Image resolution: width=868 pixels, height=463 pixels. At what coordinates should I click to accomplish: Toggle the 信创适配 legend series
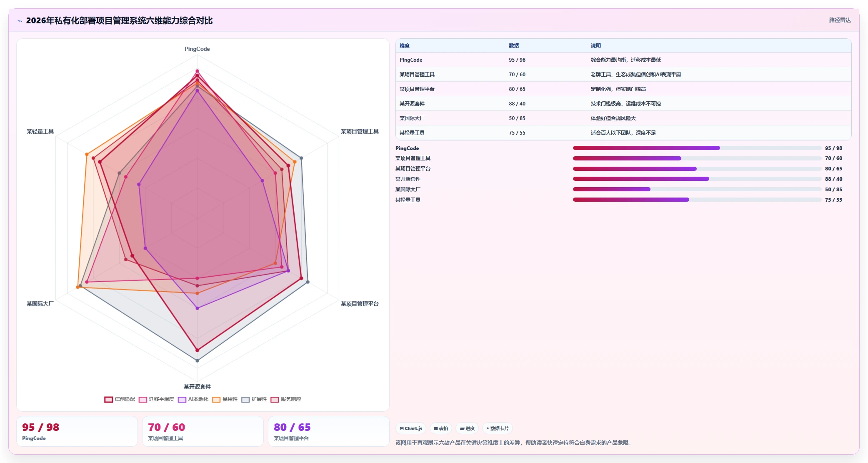click(120, 399)
